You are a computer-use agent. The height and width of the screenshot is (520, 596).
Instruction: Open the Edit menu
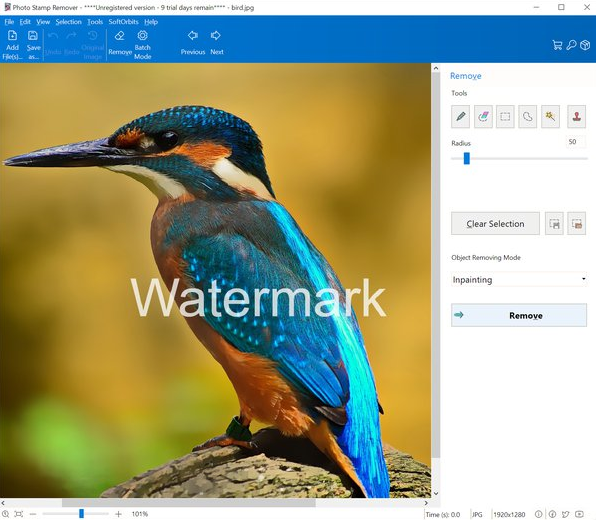(x=25, y=22)
